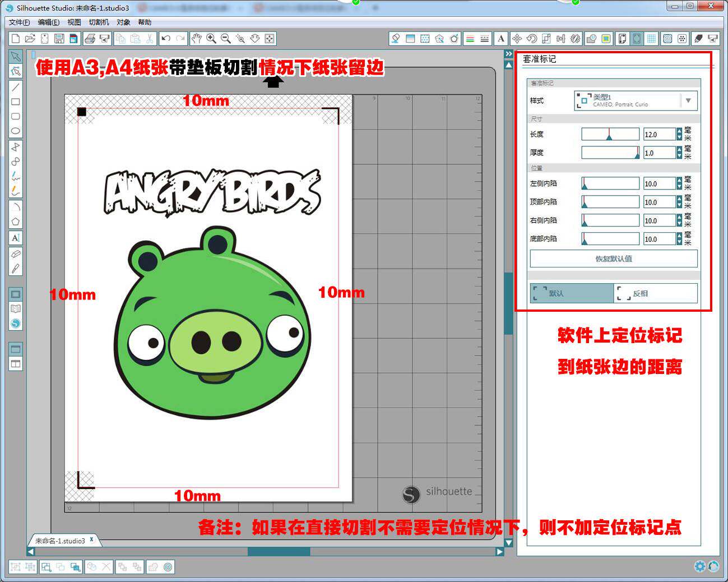Select the Eraser tool

coord(16,254)
